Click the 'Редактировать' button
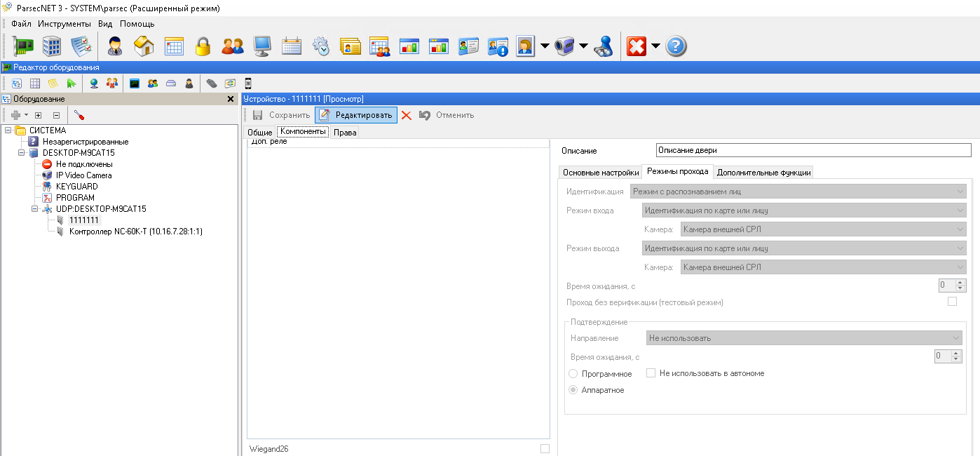The image size is (980, 456). tap(356, 115)
